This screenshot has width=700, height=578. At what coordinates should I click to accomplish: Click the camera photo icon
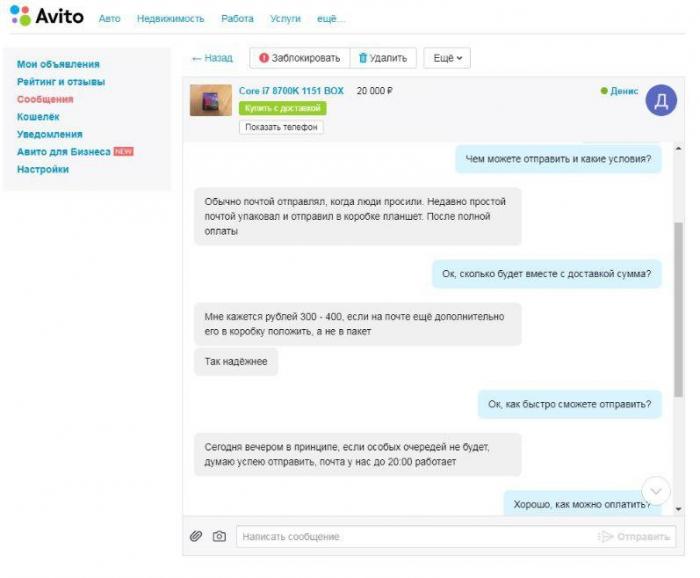click(x=219, y=536)
